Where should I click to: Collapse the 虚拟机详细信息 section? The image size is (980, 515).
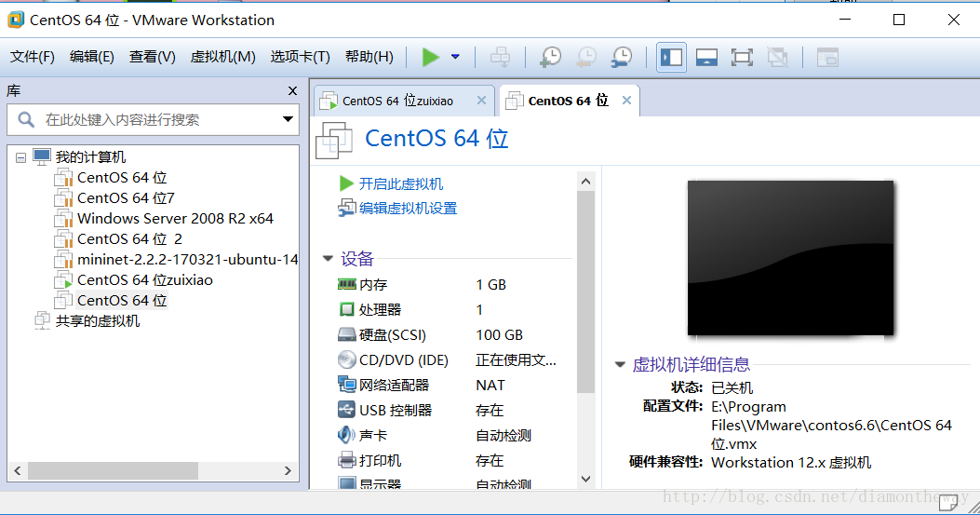point(620,364)
